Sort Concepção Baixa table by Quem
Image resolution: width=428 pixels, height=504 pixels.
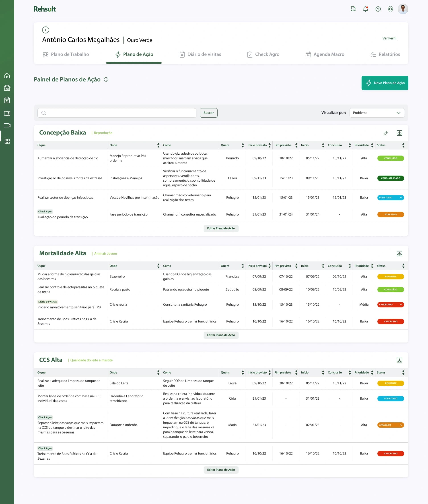[x=243, y=145]
